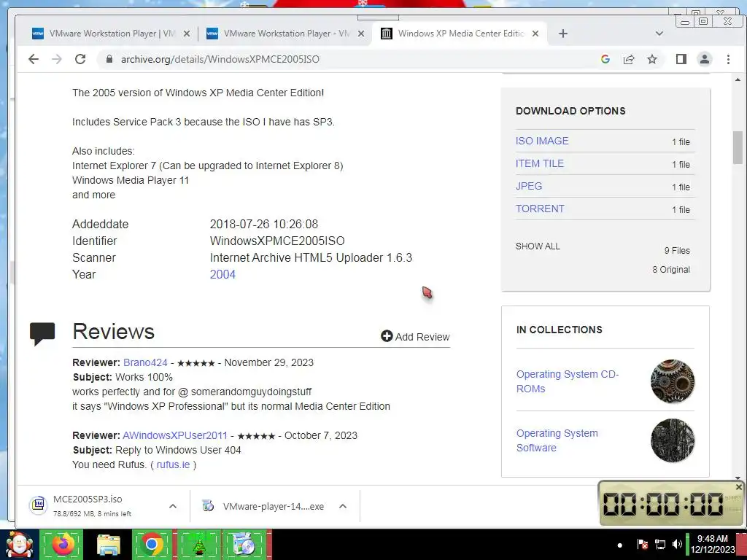Click SHOW ALL files link
This screenshot has height=560, width=747.
click(538, 246)
